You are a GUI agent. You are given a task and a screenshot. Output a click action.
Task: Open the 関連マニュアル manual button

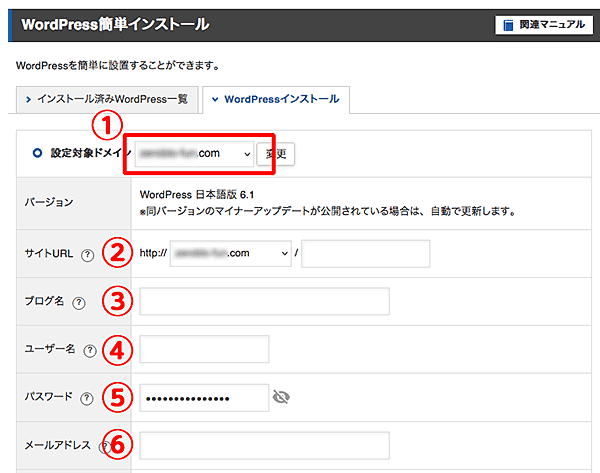(544, 25)
